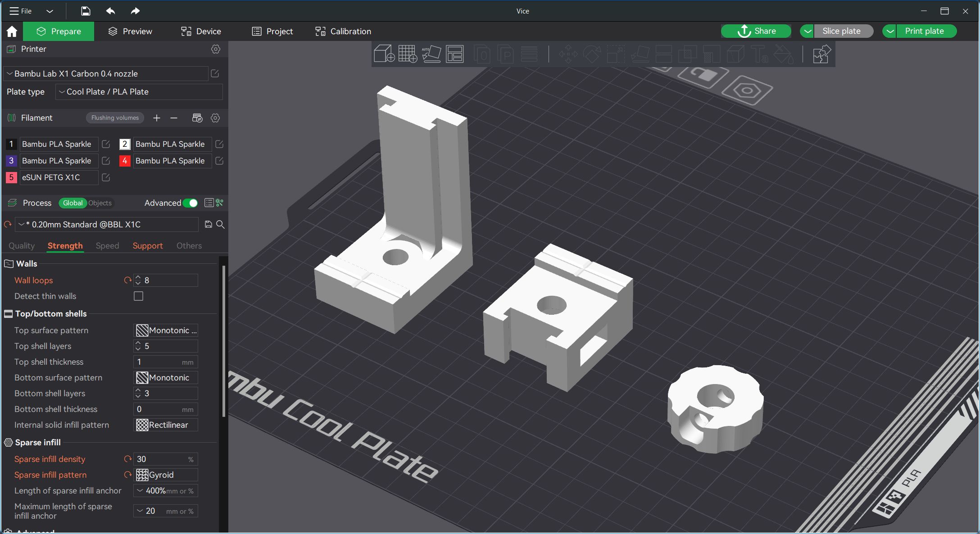980x534 pixels.
Task: Click the Flushing volumes button
Action: click(x=115, y=118)
